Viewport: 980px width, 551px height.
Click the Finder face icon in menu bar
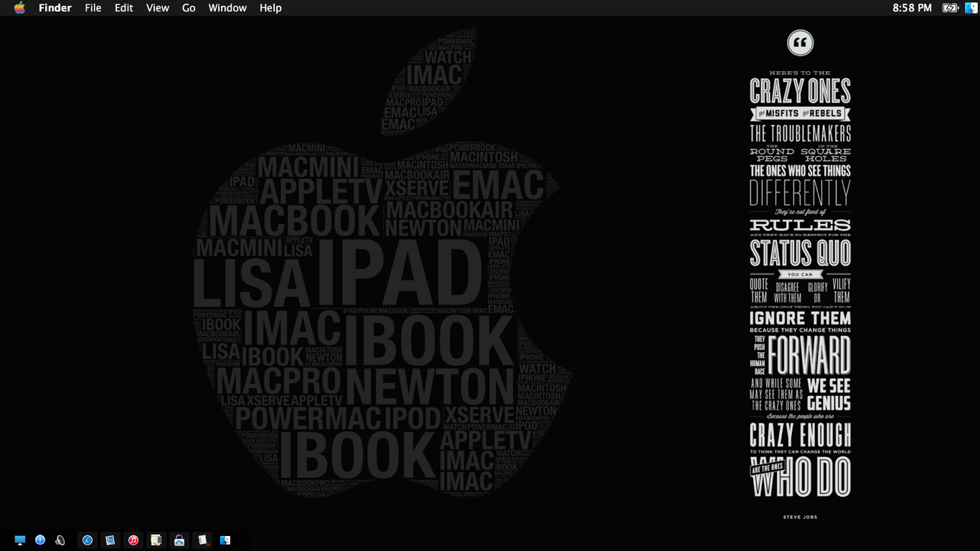point(971,8)
